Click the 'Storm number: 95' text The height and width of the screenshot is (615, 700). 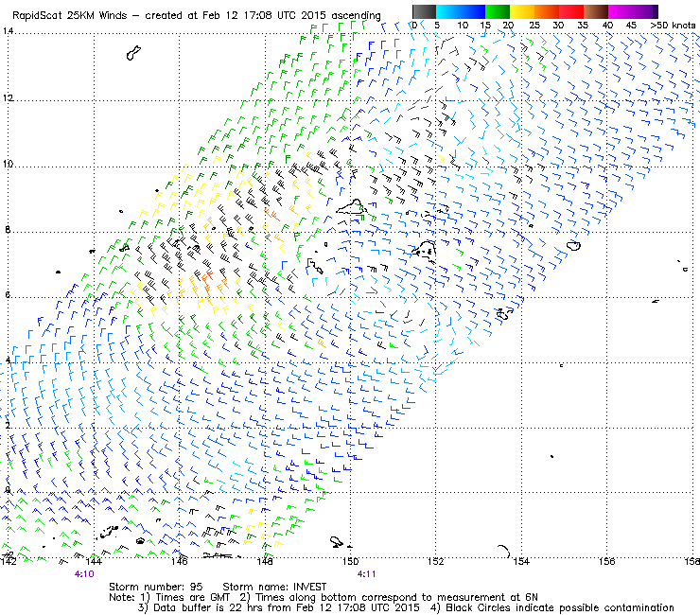156,587
